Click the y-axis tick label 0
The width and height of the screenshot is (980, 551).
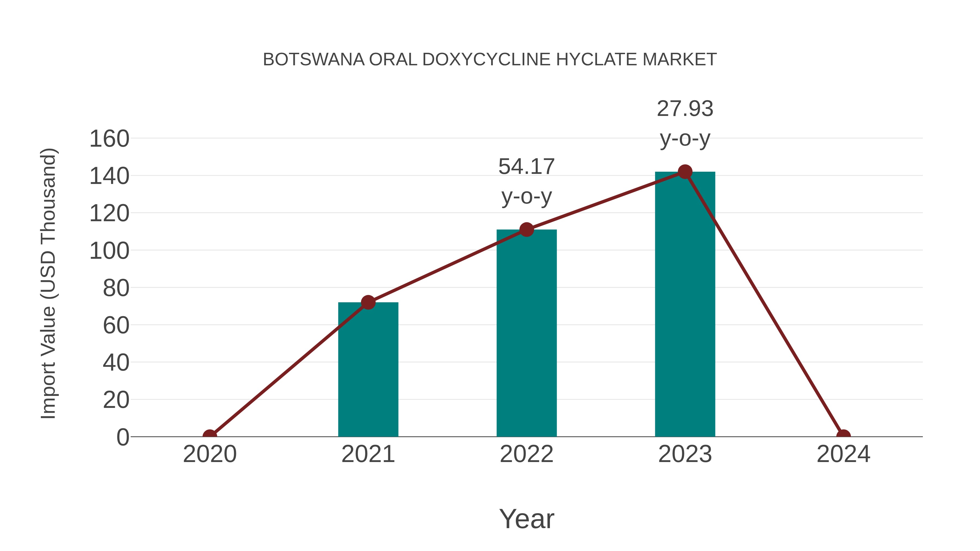(123, 437)
